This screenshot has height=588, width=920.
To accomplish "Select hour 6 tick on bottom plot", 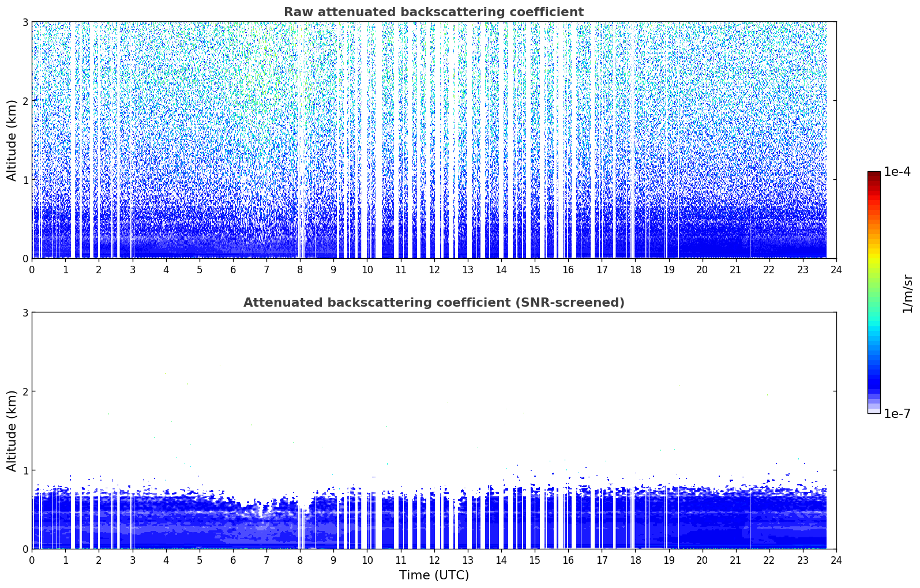I will click(233, 560).
